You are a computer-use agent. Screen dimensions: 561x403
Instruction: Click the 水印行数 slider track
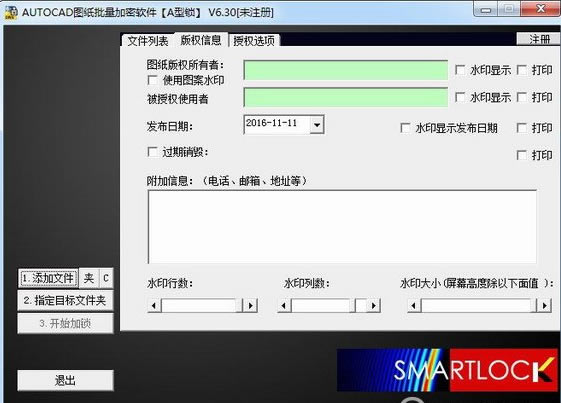tap(202, 306)
